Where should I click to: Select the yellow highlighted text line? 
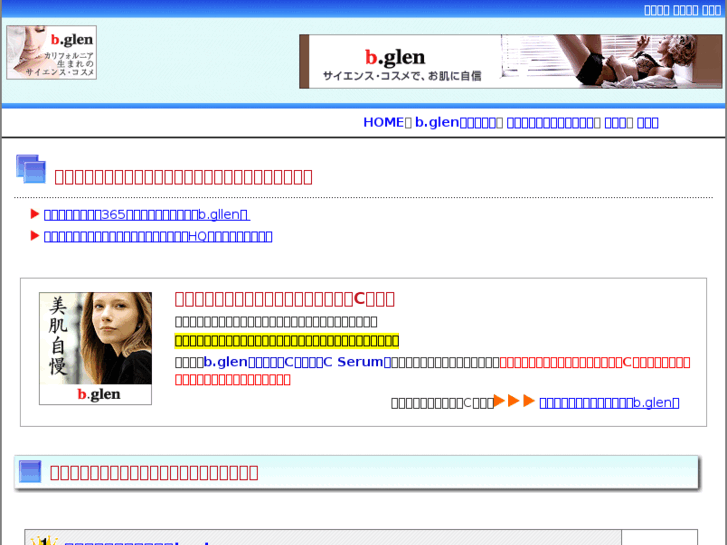287,341
